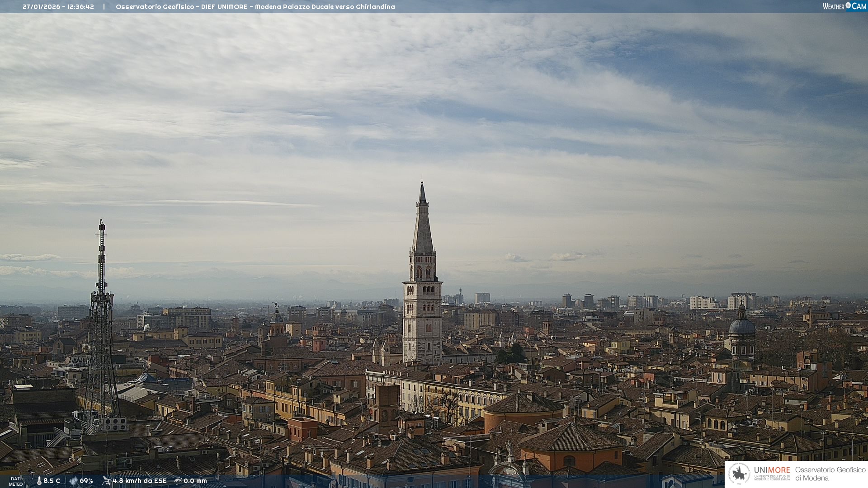Click the rain umbrella precipitation icon
Screen dimensions: 868x488
tap(178, 481)
